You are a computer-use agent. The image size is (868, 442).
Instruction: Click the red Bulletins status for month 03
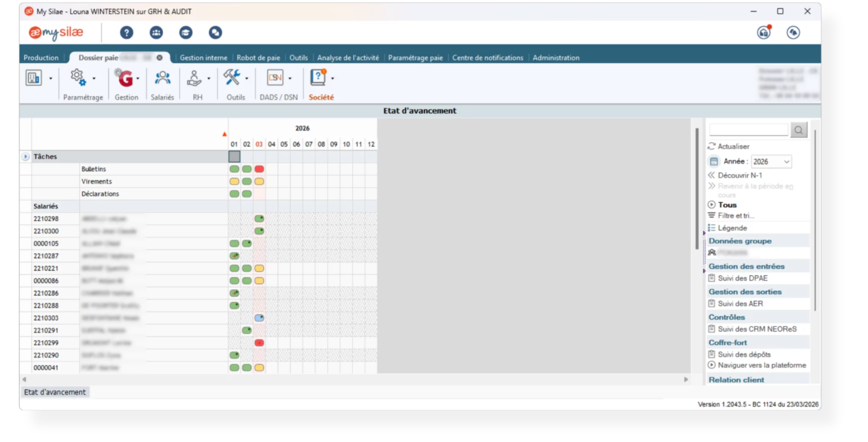pos(259,169)
